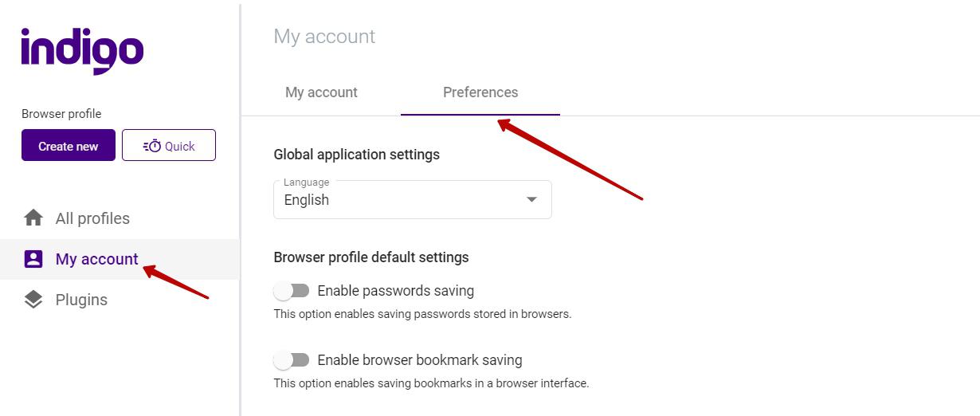Launch a Quick browser profile

coord(169,145)
